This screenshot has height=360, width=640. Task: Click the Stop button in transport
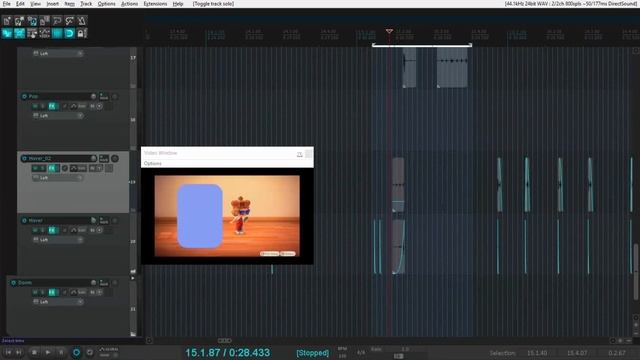point(34,352)
